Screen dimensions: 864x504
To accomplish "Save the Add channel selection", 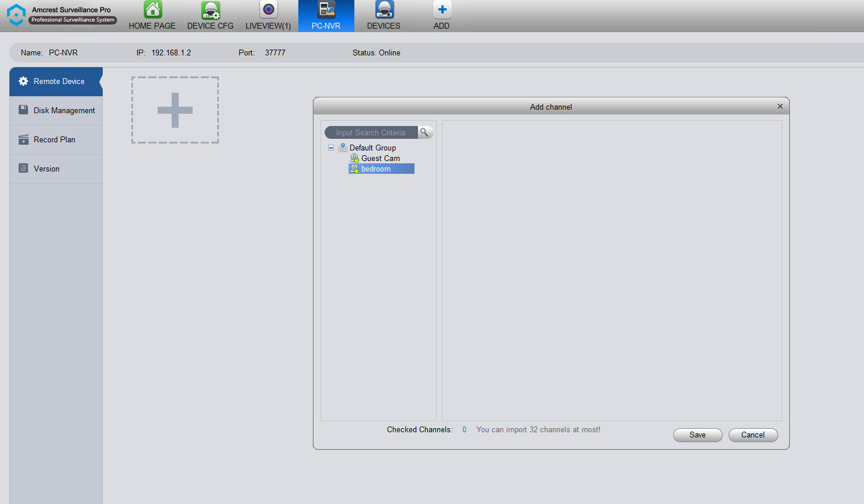I will (x=698, y=435).
